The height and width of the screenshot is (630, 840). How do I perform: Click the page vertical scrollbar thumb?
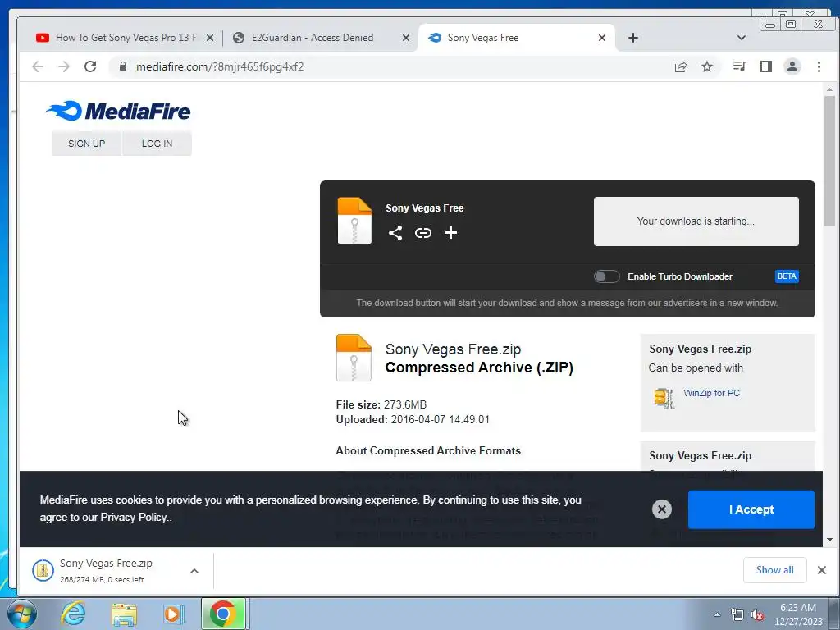[829, 161]
